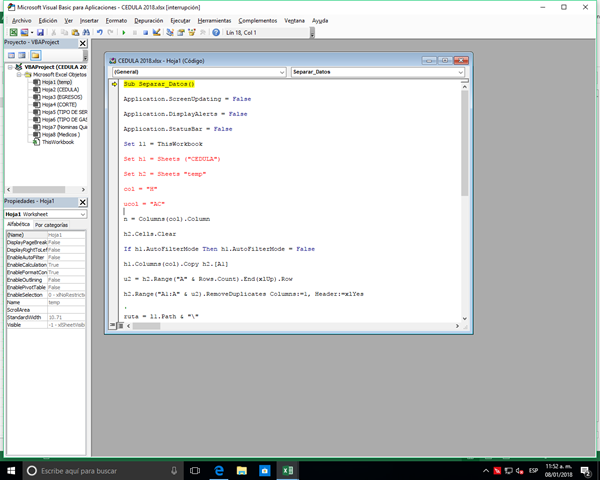Toggle folders icon in Project panel

(35, 55)
